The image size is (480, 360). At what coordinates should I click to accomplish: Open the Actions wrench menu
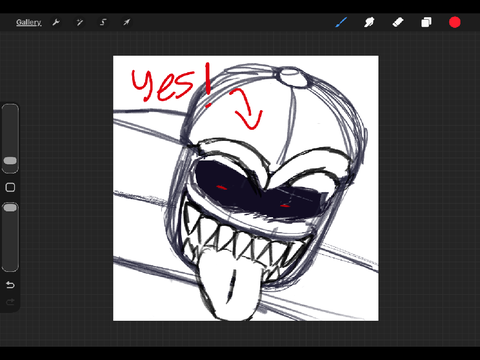tap(56, 22)
